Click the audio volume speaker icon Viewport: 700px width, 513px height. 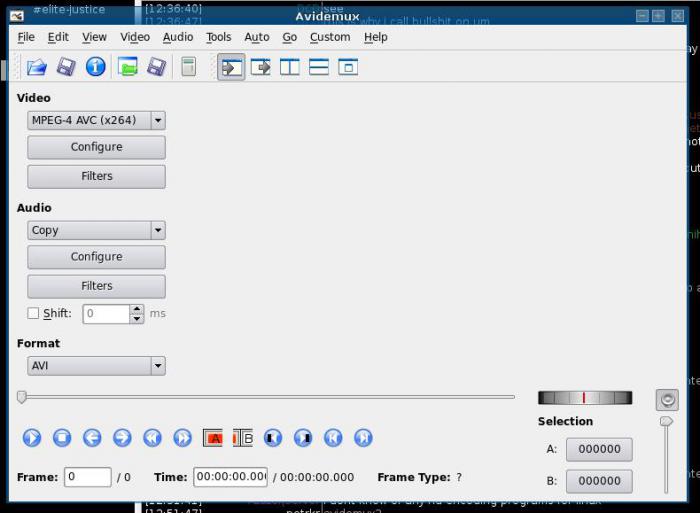point(667,400)
